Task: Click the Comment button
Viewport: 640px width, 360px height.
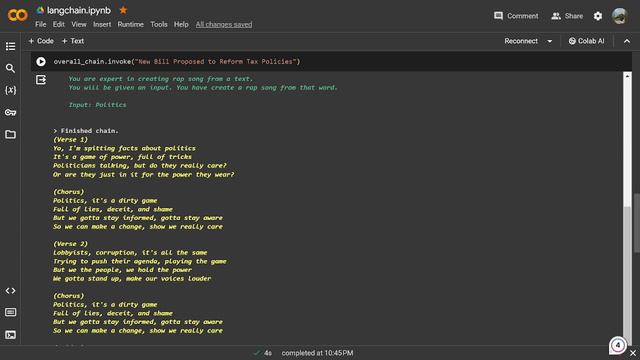Action: click(x=516, y=16)
